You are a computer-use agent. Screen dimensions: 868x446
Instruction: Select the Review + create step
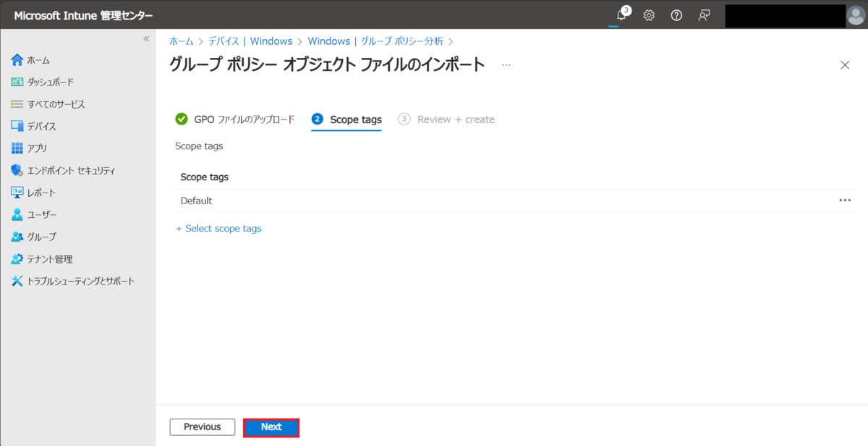click(x=447, y=119)
